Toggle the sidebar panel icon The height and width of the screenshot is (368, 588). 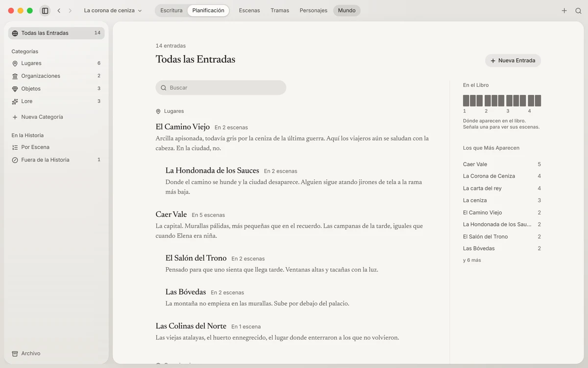point(45,10)
